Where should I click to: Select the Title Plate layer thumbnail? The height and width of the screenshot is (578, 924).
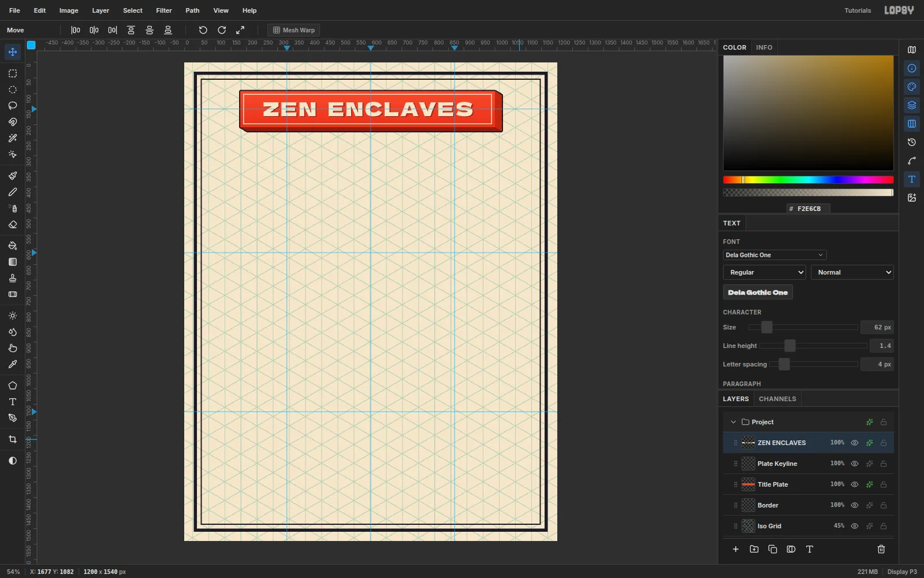[x=748, y=484]
